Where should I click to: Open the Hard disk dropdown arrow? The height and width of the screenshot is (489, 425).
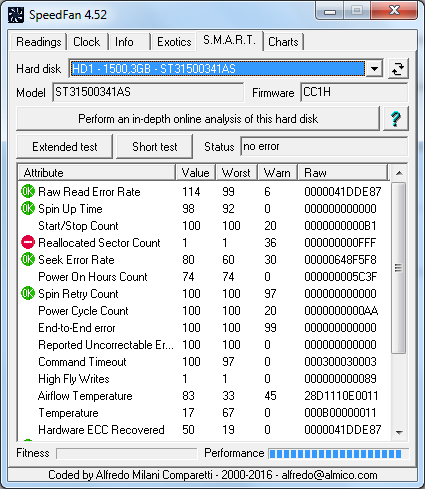374,69
